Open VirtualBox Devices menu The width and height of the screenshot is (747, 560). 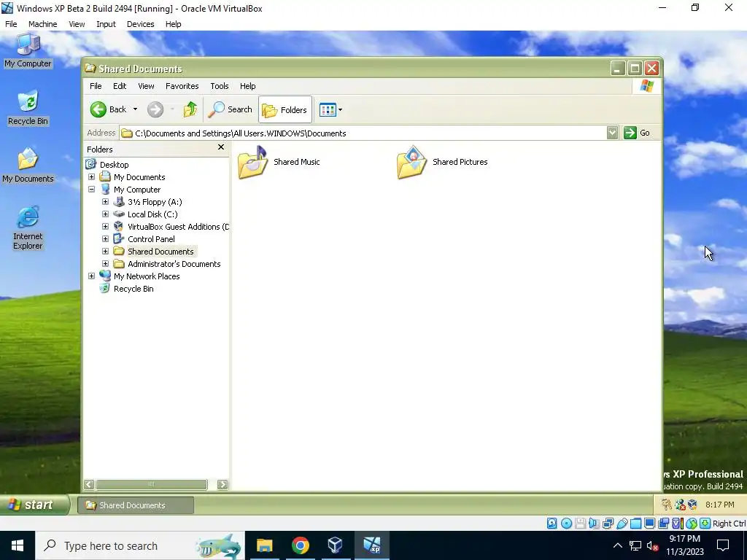point(141,24)
